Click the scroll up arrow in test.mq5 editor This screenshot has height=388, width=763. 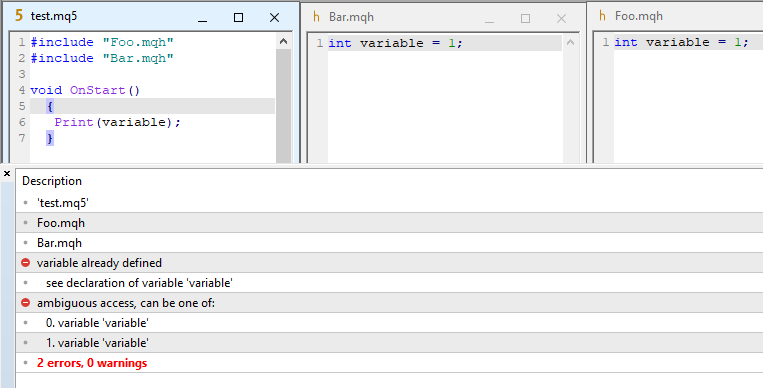coord(284,41)
